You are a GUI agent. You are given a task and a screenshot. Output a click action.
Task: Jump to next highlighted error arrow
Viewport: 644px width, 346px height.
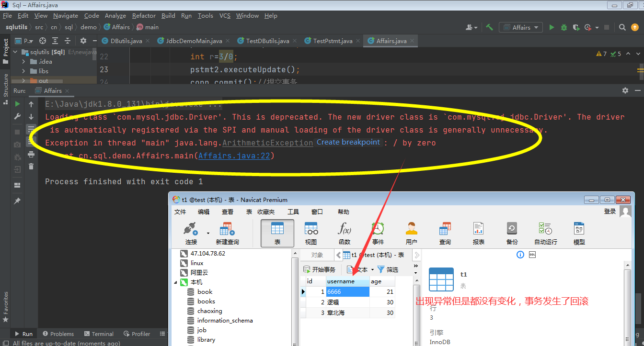point(639,54)
